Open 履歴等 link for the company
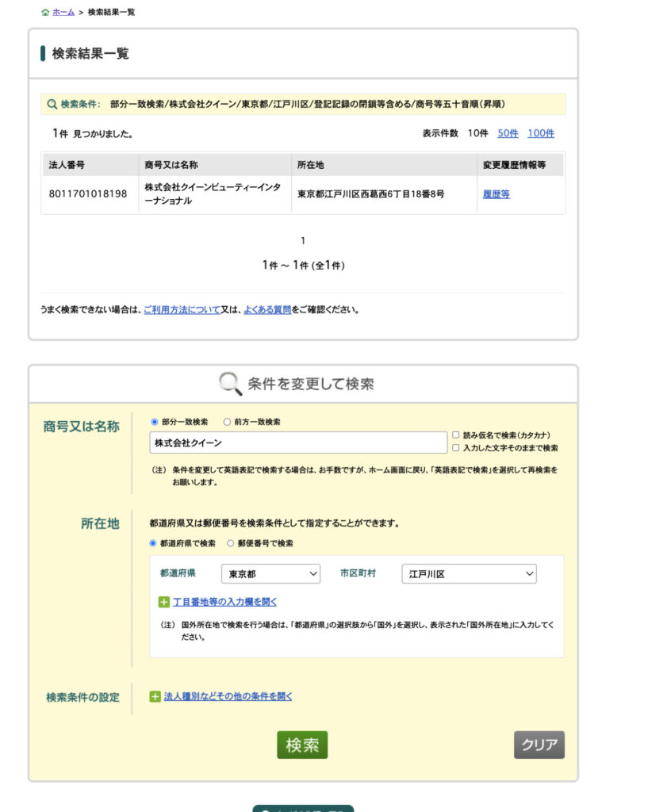The image size is (648, 812). tap(496, 194)
